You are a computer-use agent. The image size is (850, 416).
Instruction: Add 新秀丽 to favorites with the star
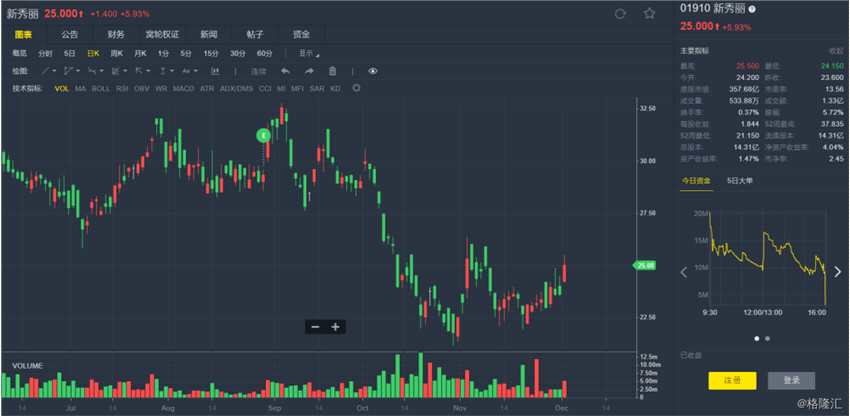pos(649,14)
